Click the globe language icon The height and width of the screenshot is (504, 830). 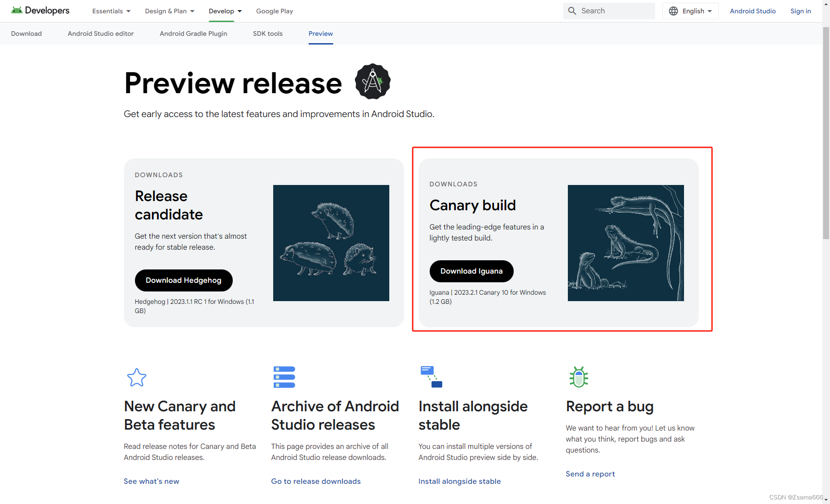click(x=673, y=11)
